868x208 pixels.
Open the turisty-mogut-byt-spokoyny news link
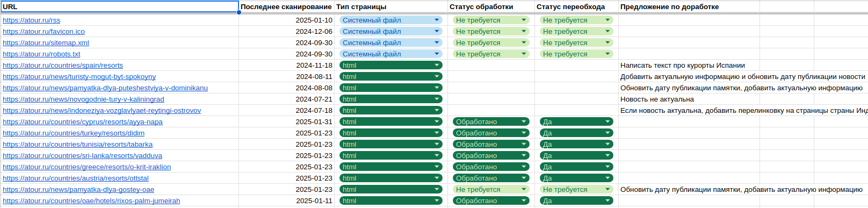pyautogui.click(x=79, y=77)
